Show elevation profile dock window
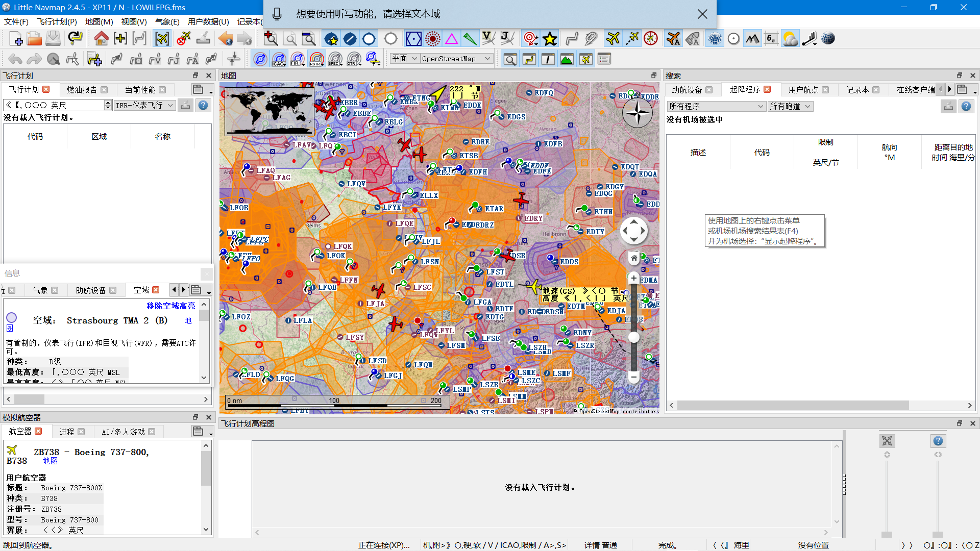This screenshot has width=980, height=551. coord(567,59)
